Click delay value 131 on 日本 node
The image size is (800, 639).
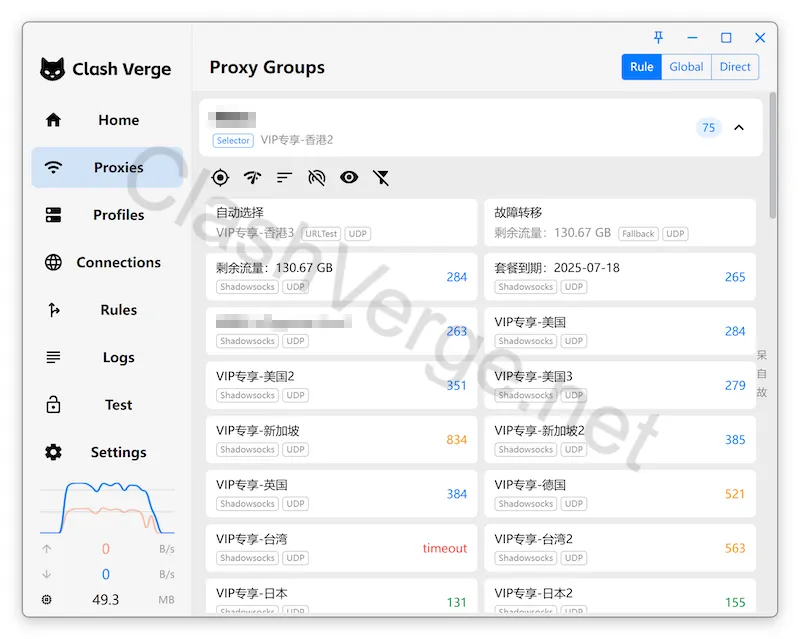(x=457, y=602)
